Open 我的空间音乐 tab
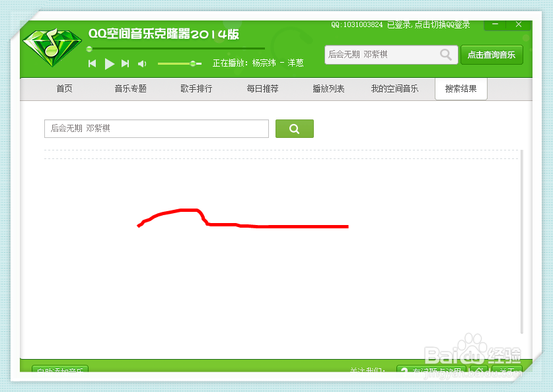 (x=394, y=88)
